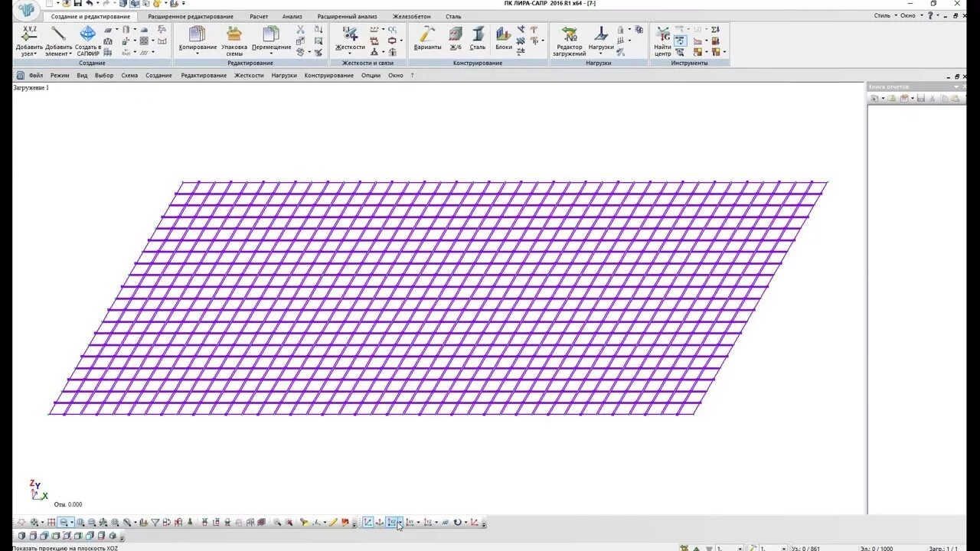Expand Добавить узел dropdown arrow
Screen dimensions: 980x551
(35, 54)
